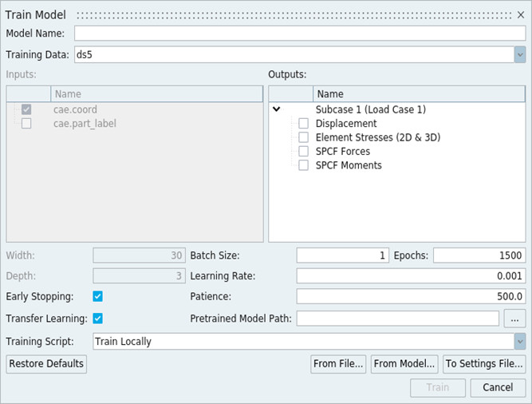Click the Model Name text field
The height and width of the screenshot is (404, 532).
click(300, 34)
